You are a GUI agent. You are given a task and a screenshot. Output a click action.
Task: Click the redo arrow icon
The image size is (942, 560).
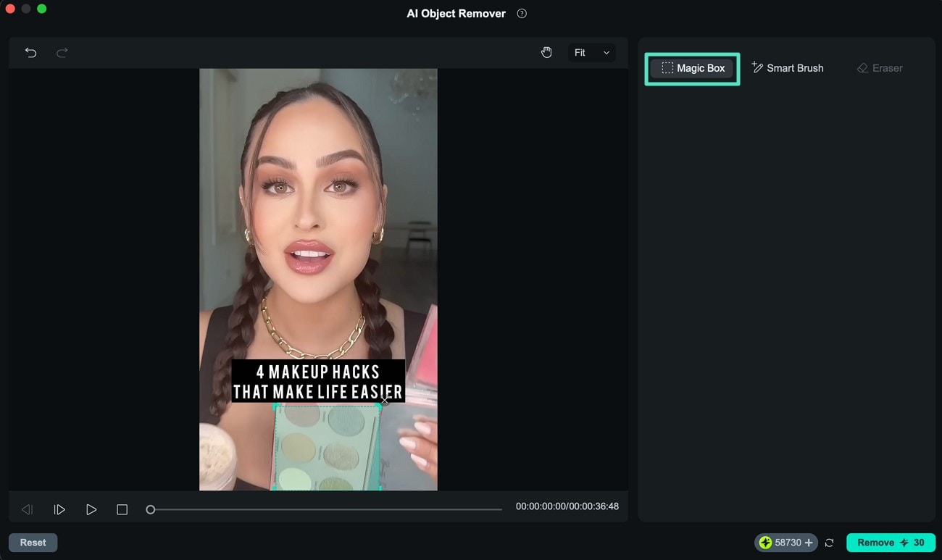62,52
